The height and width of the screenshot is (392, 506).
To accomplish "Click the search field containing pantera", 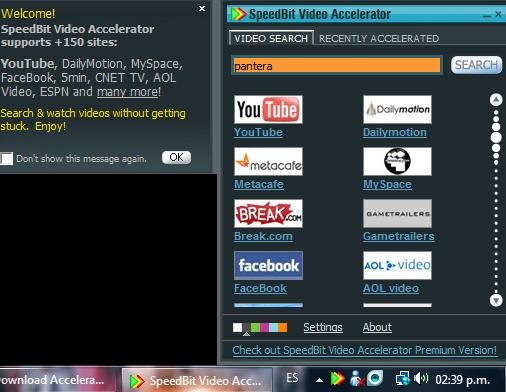I will coord(337,66).
